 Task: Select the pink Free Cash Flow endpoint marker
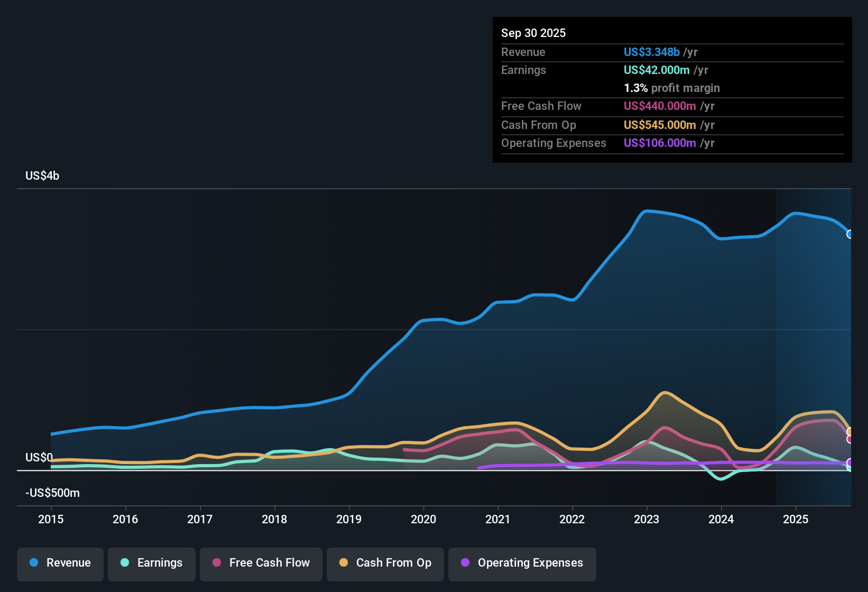coord(849,439)
